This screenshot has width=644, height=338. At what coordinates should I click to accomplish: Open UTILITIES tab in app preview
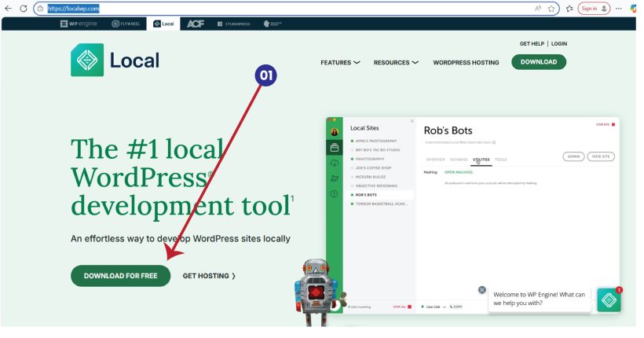point(481,160)
